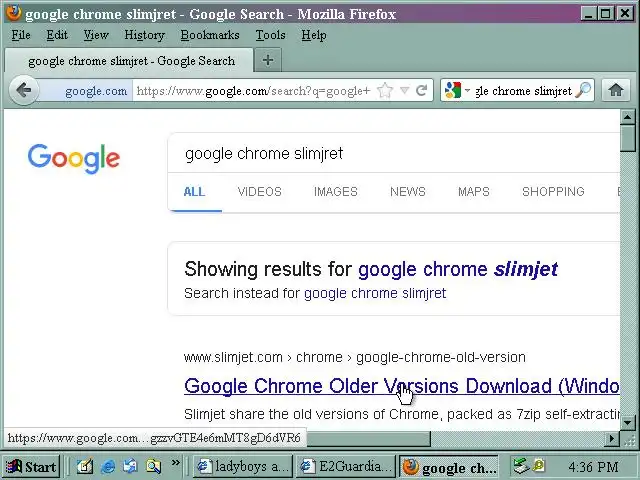Click the vertical scrollbar down arrow
640x480 pixels.
tap(627, 423)
